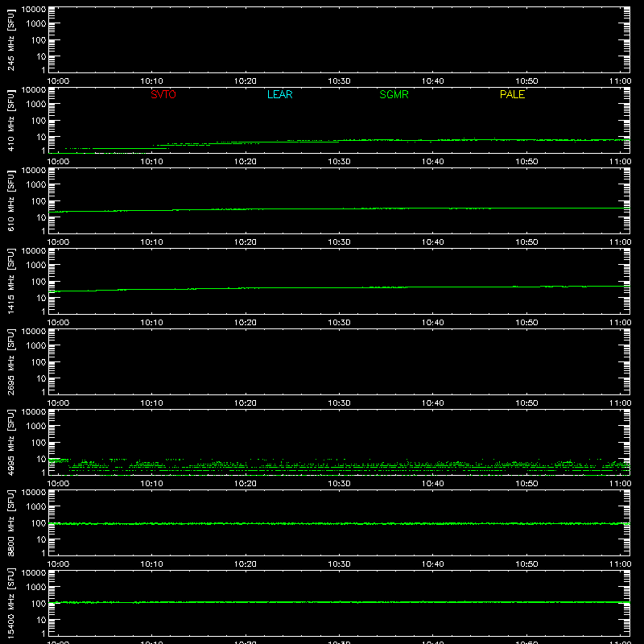This screenshot has height=644, width=644.
Task: Click the green flux trace in 15400 MHz panel
Action: (x=339, y=602)
